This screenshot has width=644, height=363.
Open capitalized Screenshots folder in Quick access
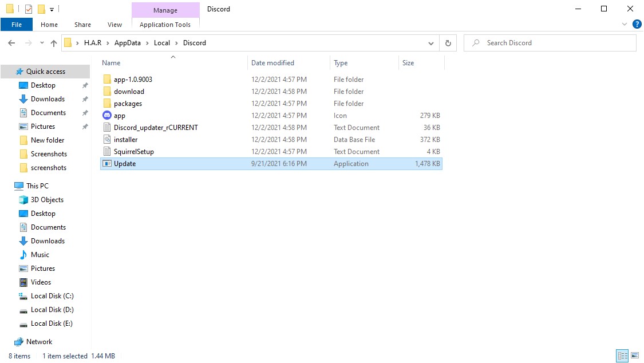coord(49,154)
